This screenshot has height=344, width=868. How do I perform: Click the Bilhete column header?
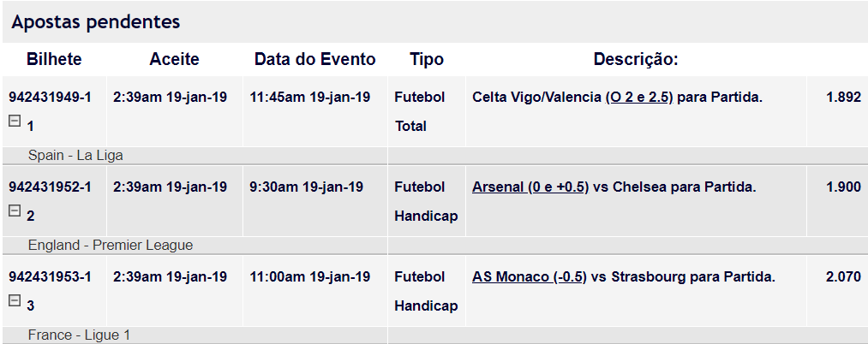pos(54,59)
